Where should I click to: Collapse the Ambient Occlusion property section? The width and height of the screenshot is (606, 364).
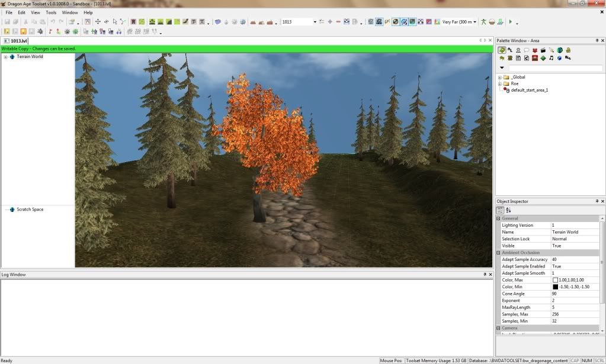pyautogui.click(x=498, y=253)
